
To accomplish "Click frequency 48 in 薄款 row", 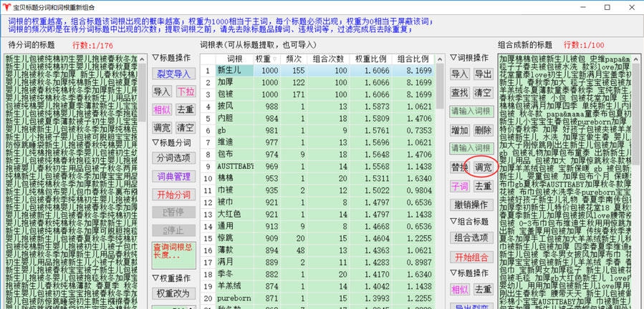I will click(x=294, y=250).
